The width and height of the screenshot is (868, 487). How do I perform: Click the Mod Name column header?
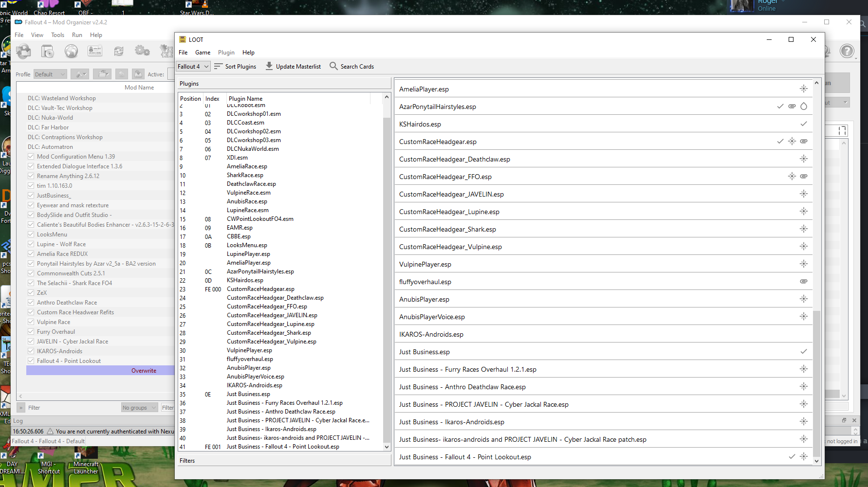(x=139, y=88)
